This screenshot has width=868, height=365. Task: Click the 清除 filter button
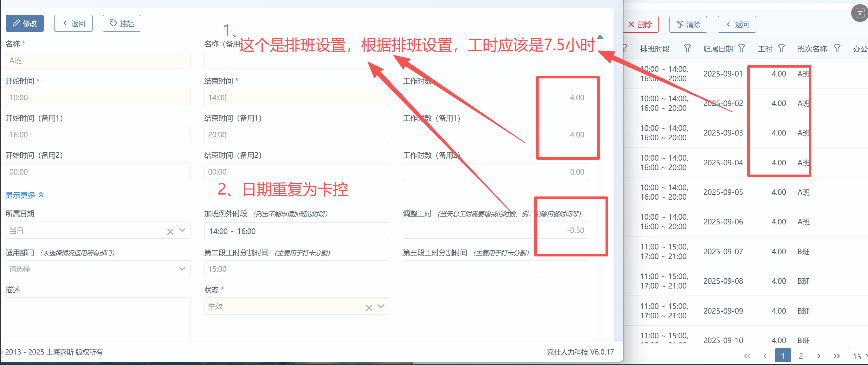(x=688, y=24)
